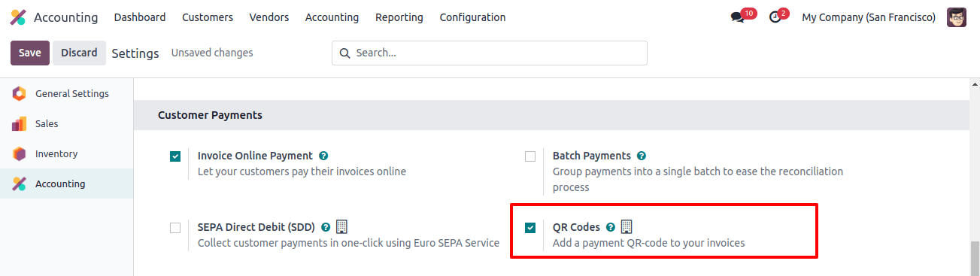Open the chat messages icon
Viewport: 980px width, 276px height.
[737, 17]
